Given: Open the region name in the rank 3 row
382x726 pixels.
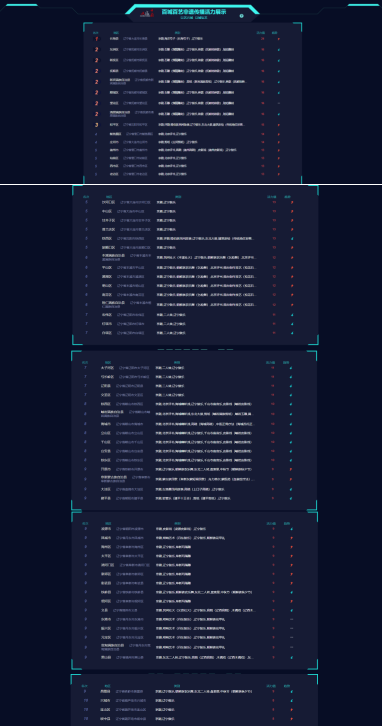Looking at the screenshot, I should (x=114, y=125).
